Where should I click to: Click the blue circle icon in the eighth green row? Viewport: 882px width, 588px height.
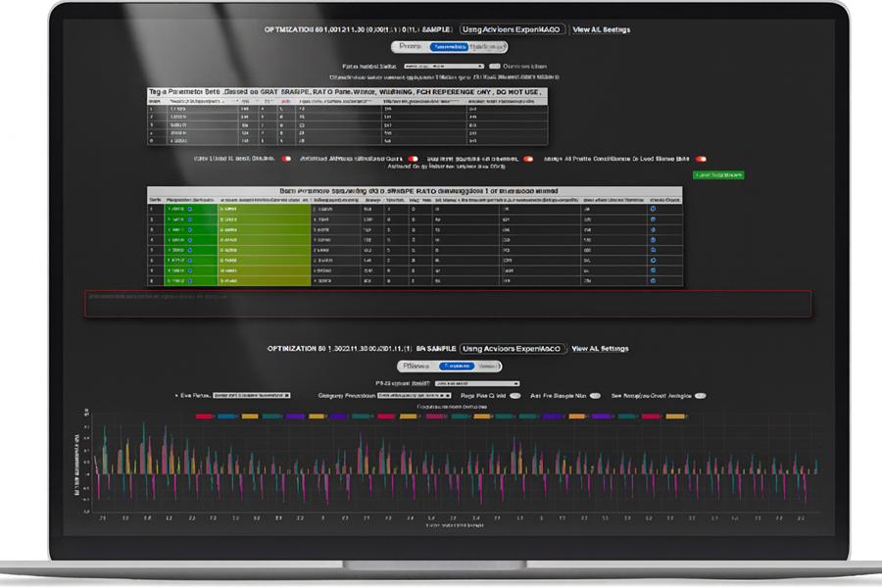(189, 281)
